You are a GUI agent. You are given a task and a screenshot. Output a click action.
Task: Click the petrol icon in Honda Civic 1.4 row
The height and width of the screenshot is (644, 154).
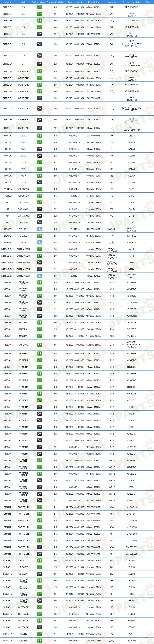click(39, 136)
